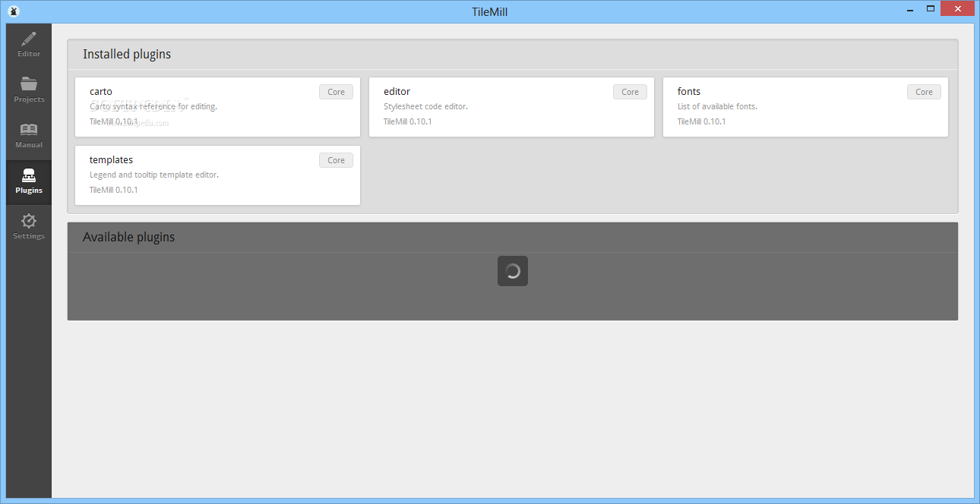Click the TileMill windmill app icon
The height and width of the screenshot is (504, 980).
pyautogui.click(x=13, y=11)
